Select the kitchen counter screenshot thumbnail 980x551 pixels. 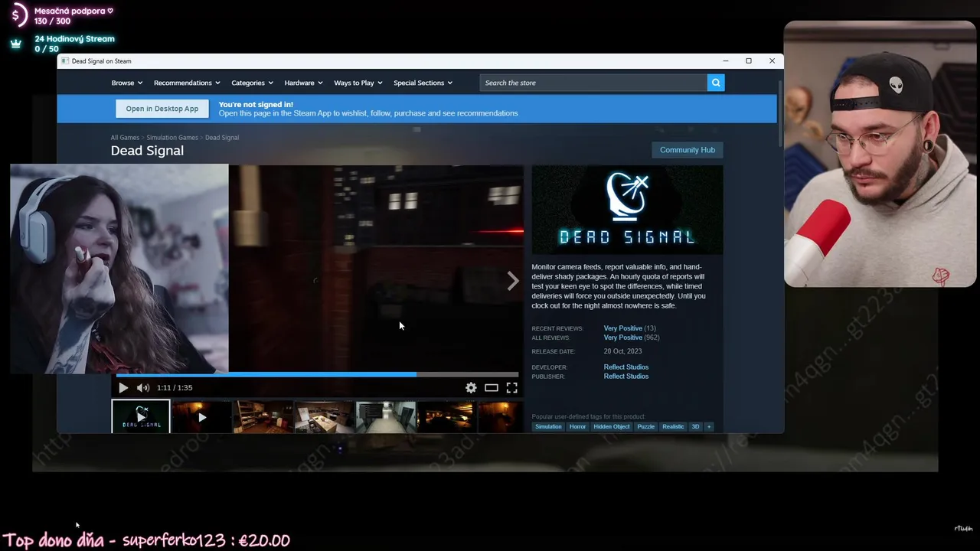tap(324, 417)
